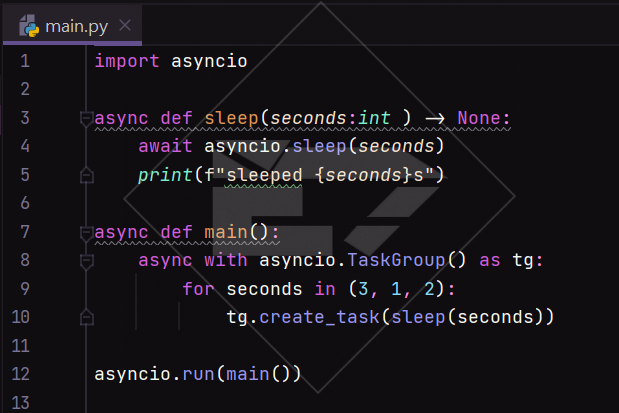Click the 'print' function call

[165, 175]
